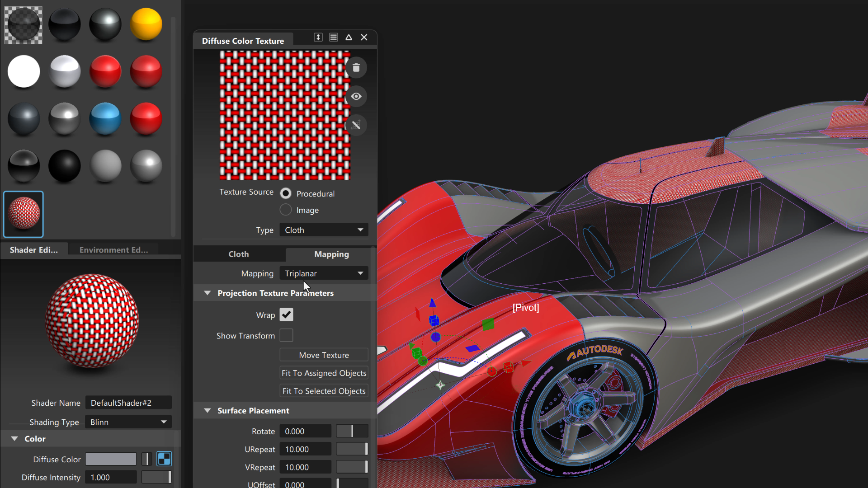Select the yellow gold shader ball
The image size is (868, 488).
click(x=146, y=24)
